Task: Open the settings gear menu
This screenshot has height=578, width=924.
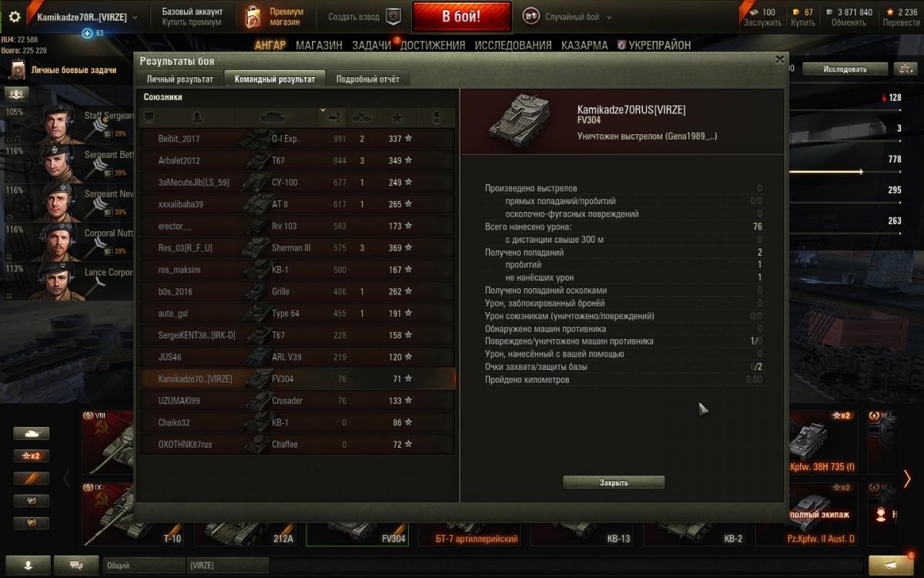Action: [x=14, y=17]
